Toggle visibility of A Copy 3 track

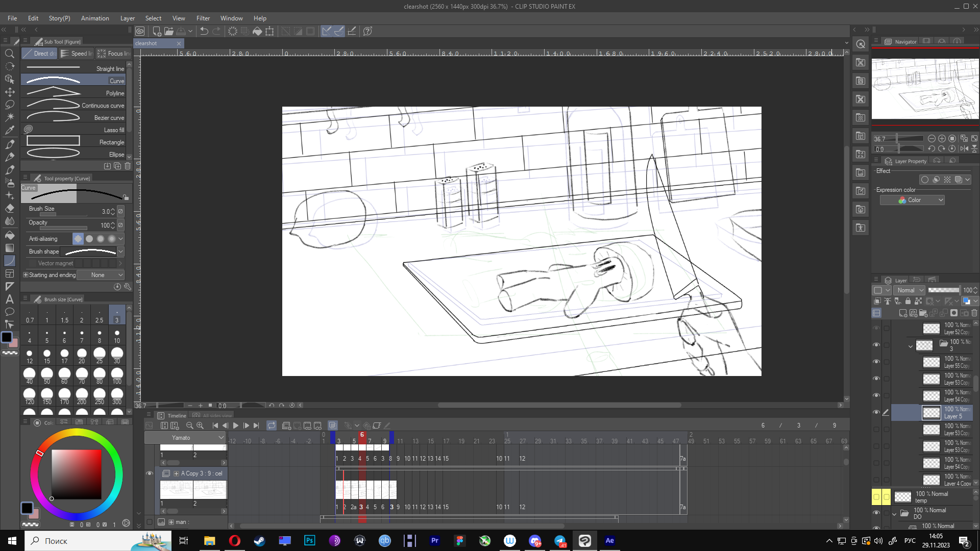click(150, 473)
